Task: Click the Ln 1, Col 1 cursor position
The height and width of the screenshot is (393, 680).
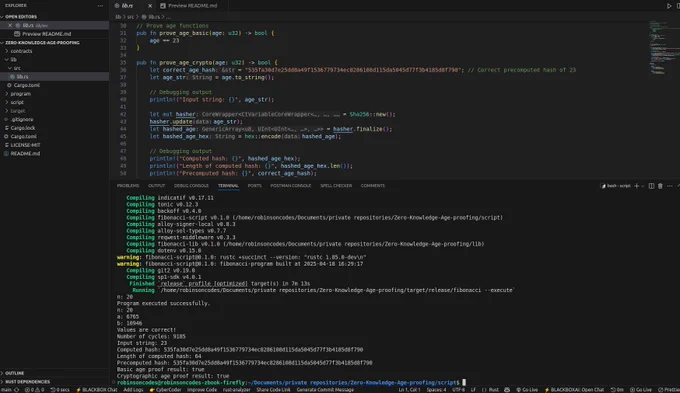Action: tap(409, 390)
